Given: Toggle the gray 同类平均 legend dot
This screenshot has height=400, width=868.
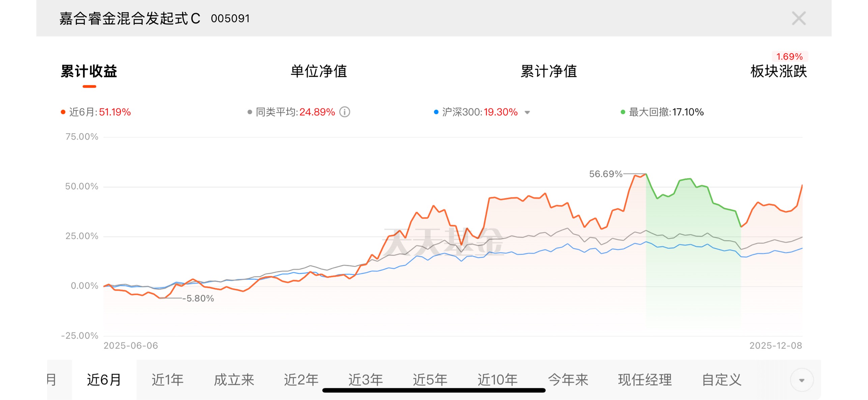Looking at the screenshot, I should (250, 112).
